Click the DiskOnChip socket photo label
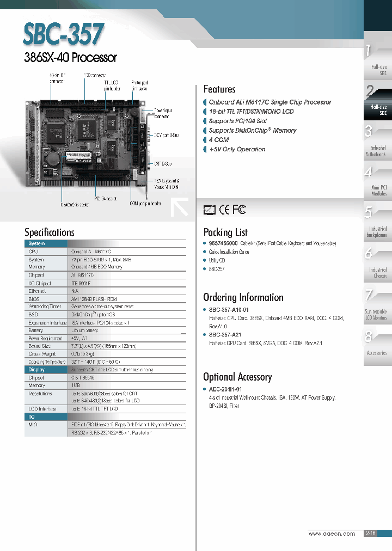 (x=75, y=205)
